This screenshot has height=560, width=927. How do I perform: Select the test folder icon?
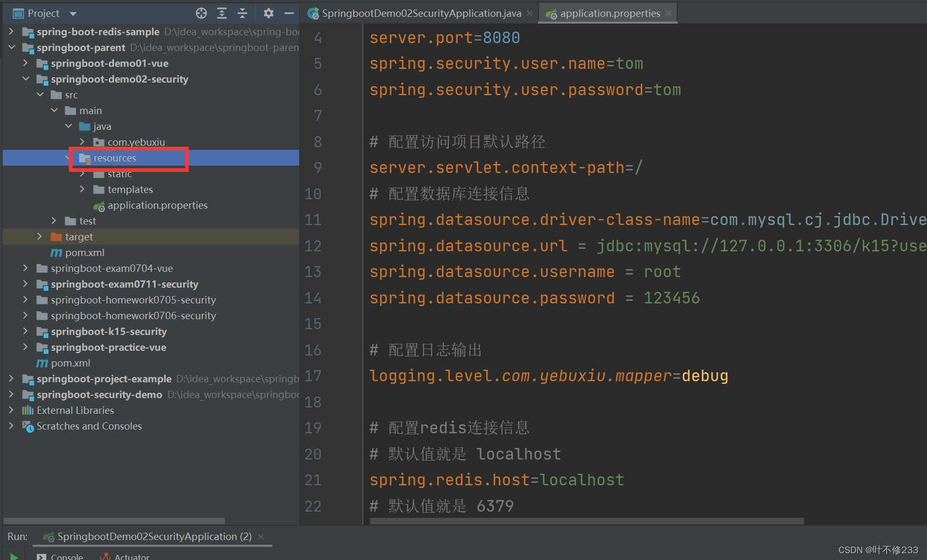point(70,221)
